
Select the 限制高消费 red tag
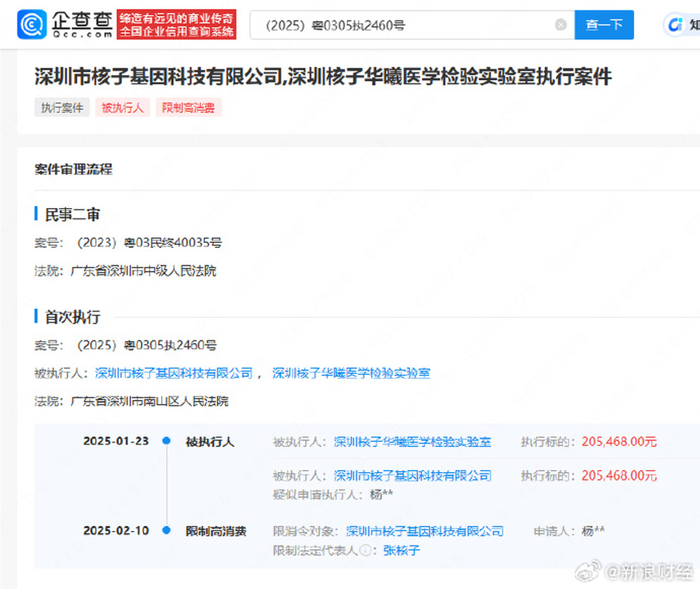point(188,107)
